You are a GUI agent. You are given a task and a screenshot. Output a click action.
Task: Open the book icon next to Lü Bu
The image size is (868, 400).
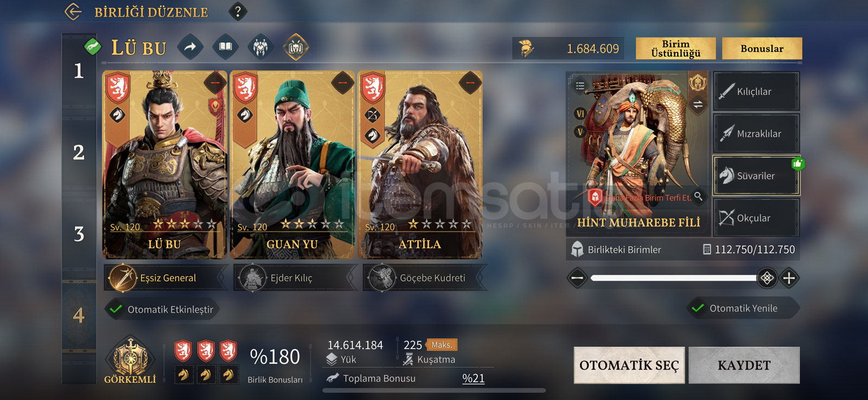point(226,47)
